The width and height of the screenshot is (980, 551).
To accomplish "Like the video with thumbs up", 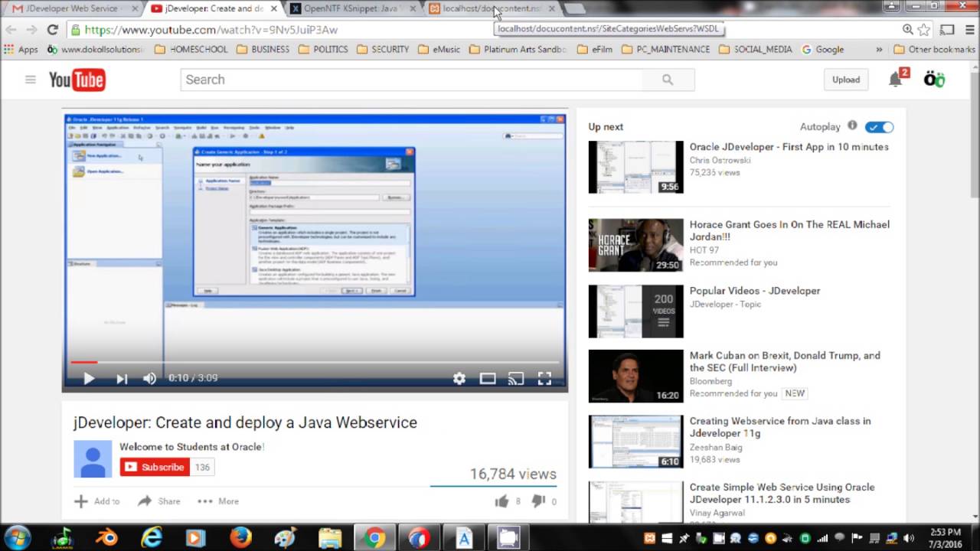I will [x=501, y=501].
